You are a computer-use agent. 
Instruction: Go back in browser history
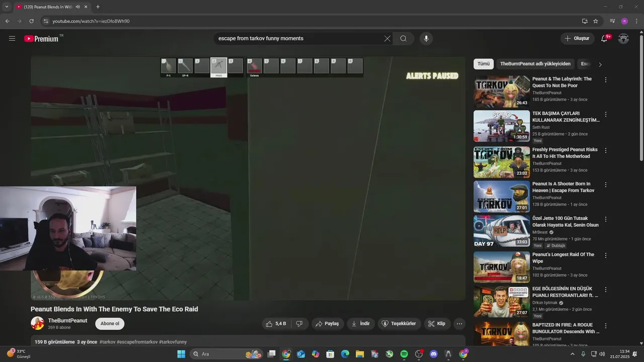pos(7,21)
